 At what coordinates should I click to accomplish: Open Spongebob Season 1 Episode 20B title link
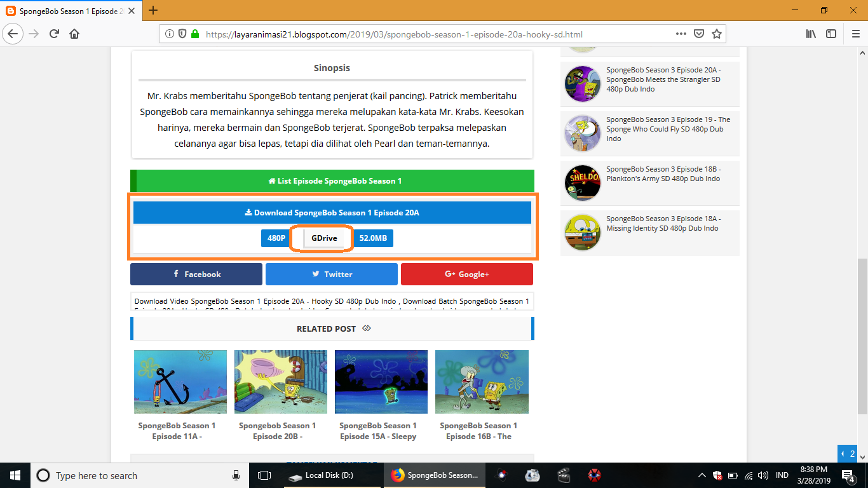pyautogui.click(x=278, y=431)
